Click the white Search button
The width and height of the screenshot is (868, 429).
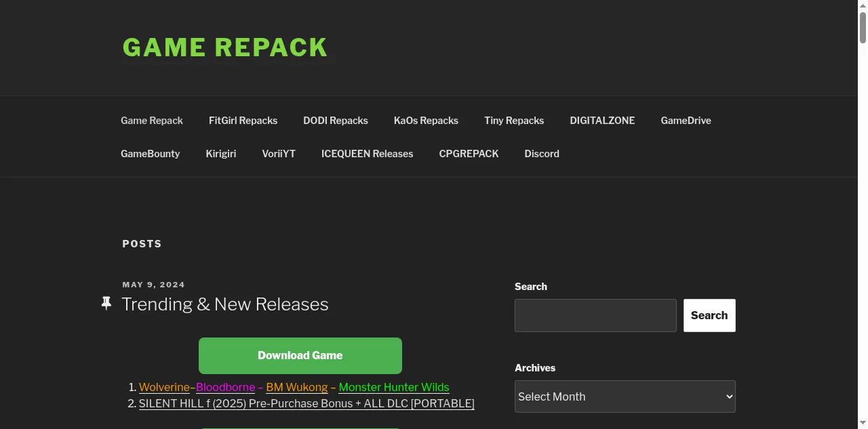tap(709, 316)
